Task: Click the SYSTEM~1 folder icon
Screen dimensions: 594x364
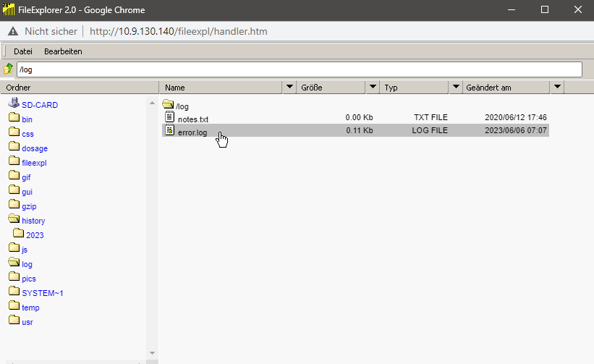Action: coord(14,291)
